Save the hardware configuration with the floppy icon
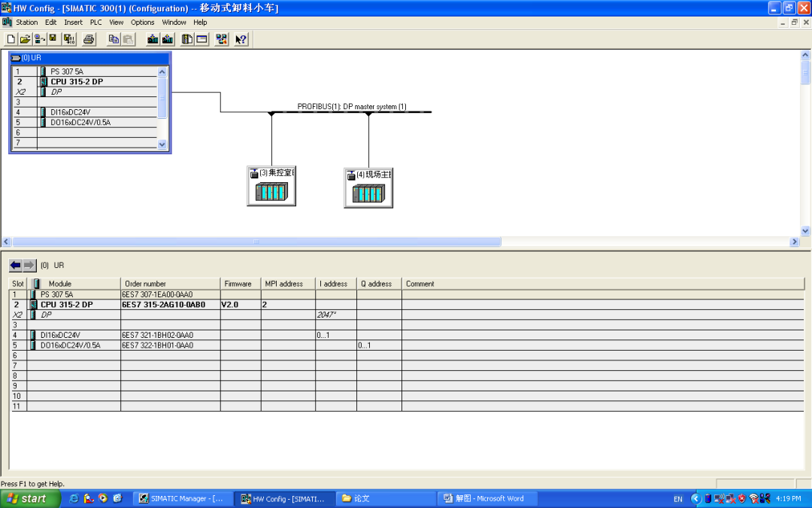Viewport: 812px width, 508px height. click(53, 39)
